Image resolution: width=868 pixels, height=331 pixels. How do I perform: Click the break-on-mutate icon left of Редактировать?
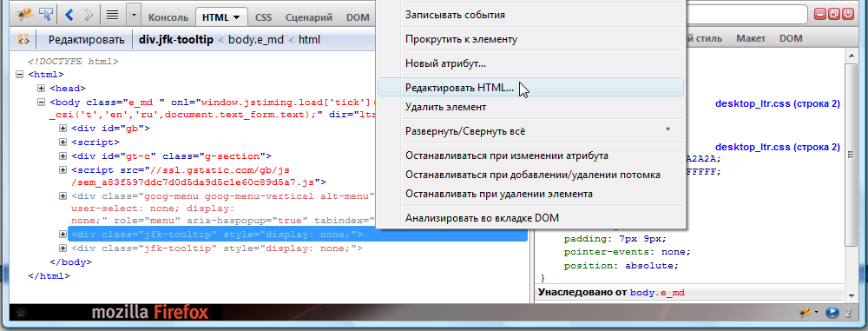tap(23, 39)
